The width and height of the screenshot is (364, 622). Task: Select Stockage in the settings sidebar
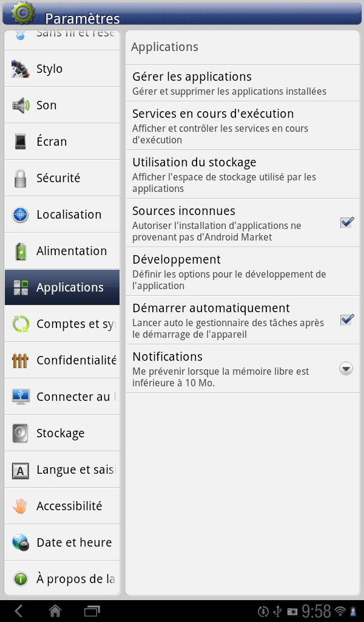coord(62,433)
